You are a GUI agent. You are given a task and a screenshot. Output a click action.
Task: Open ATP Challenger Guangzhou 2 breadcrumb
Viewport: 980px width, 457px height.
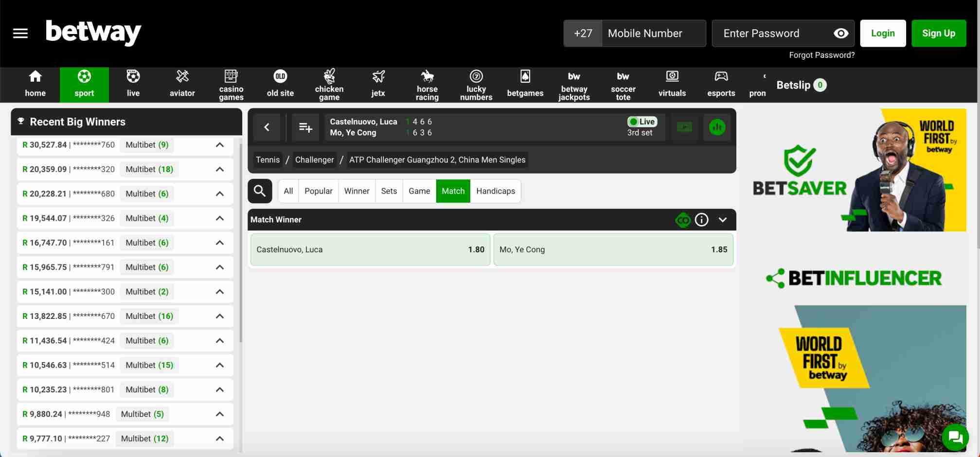point(437,160)
